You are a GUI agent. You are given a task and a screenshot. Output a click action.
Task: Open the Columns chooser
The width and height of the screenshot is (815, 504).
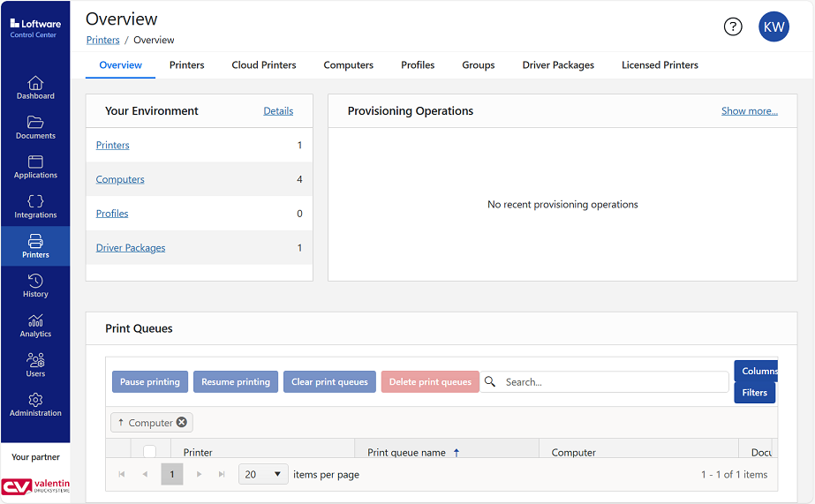click(x=756, y=372)
